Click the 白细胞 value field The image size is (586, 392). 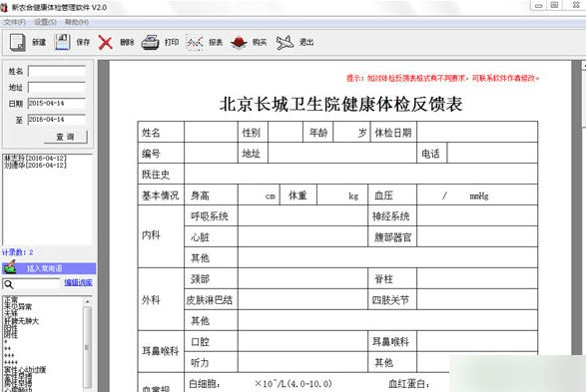point(238,383)
